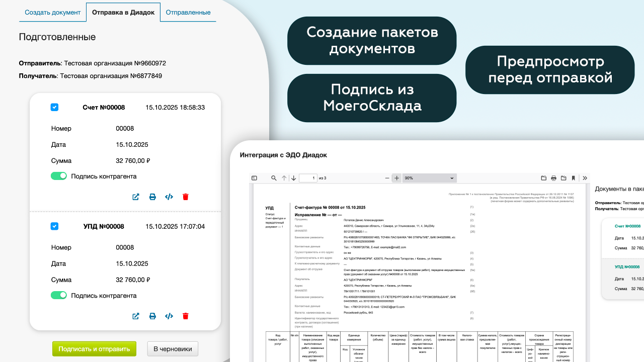Viewport: 644px width, 362px height.
Task: Delete the Счет №00008 document
Action: 186,197
